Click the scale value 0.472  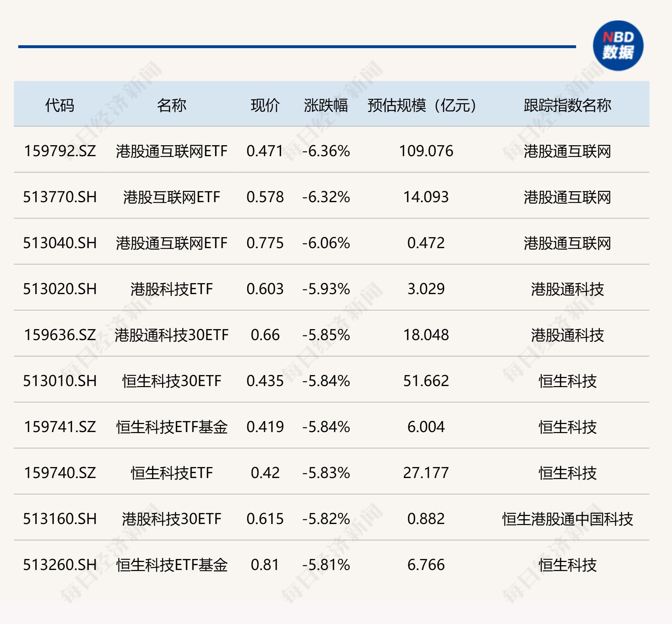(x=426, y=243)
